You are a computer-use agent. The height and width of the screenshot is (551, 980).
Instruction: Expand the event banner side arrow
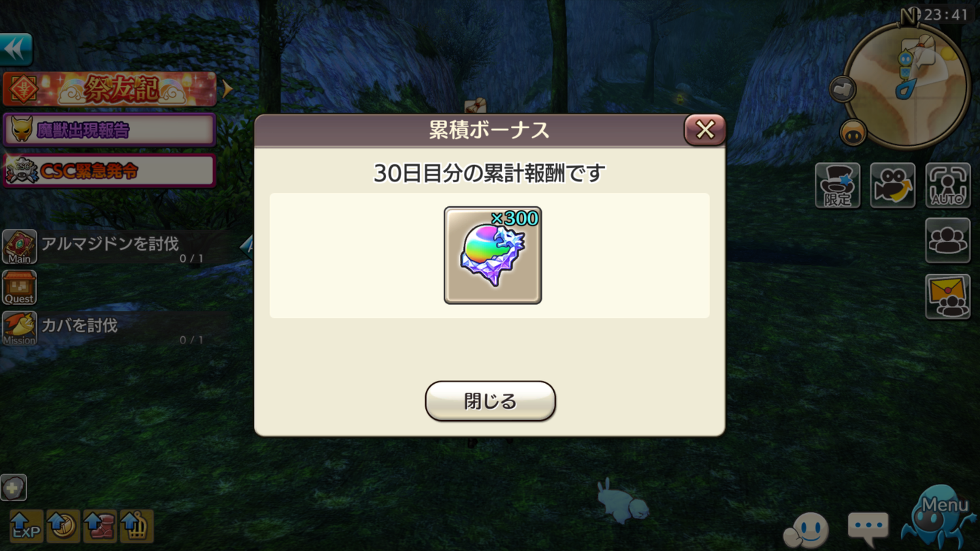coord(227,89)
